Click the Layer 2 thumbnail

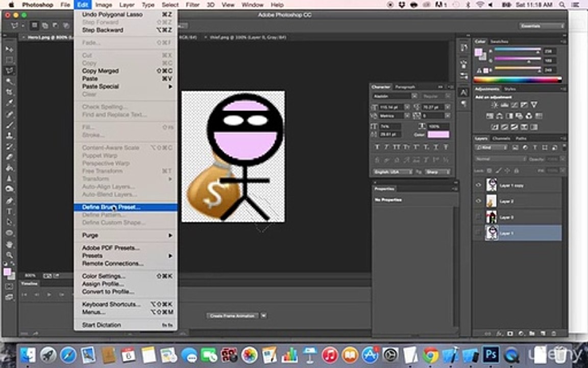[x=491, y=201]
